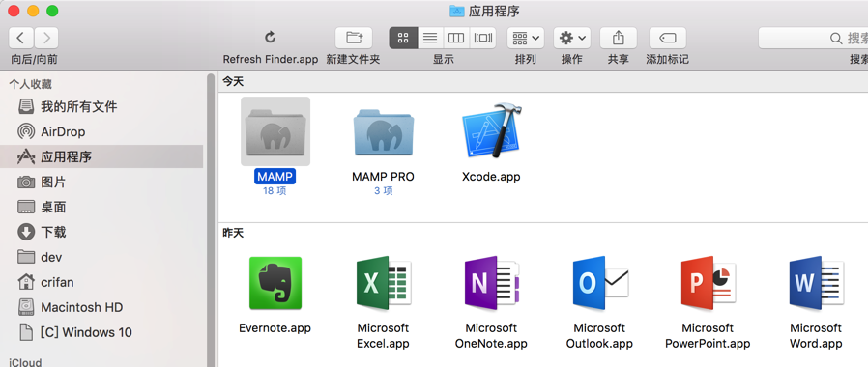Click the Microsoft Outlook.app name label

coord(599,335)
